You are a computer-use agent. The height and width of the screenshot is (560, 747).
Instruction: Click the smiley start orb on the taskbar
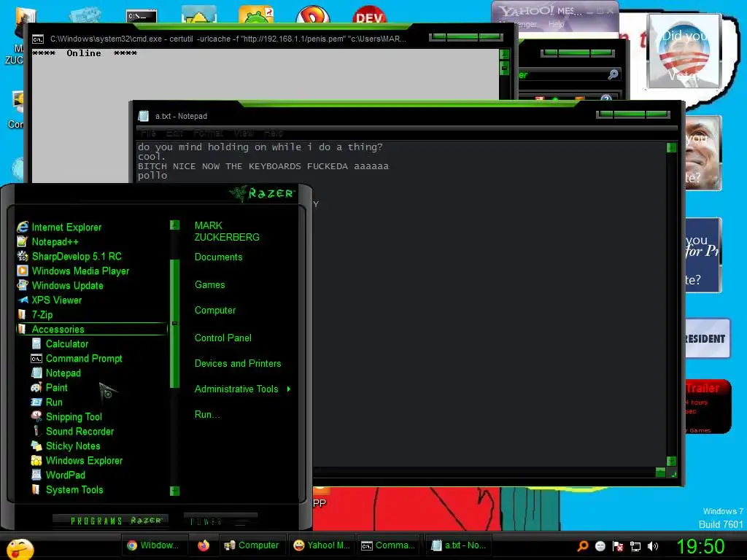tap(19, 549)
